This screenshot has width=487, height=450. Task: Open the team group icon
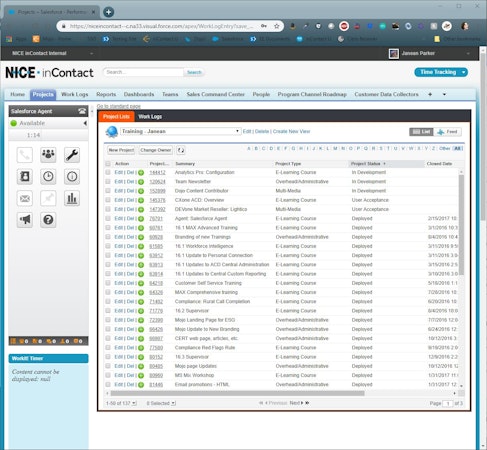pos(48,155)
